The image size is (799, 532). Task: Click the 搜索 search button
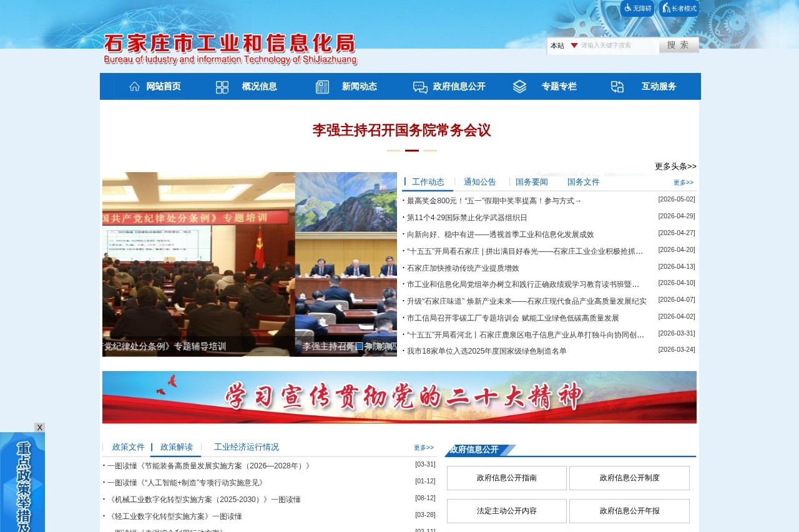tap(679, 45)
